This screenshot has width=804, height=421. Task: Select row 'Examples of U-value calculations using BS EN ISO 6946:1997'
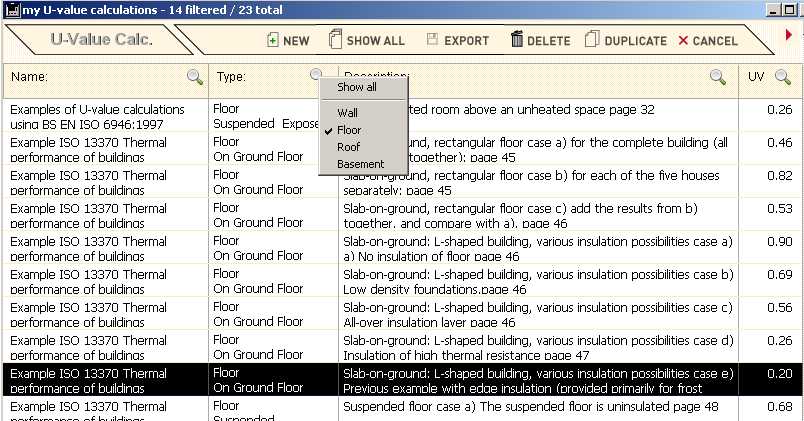[x=402, y=116]
